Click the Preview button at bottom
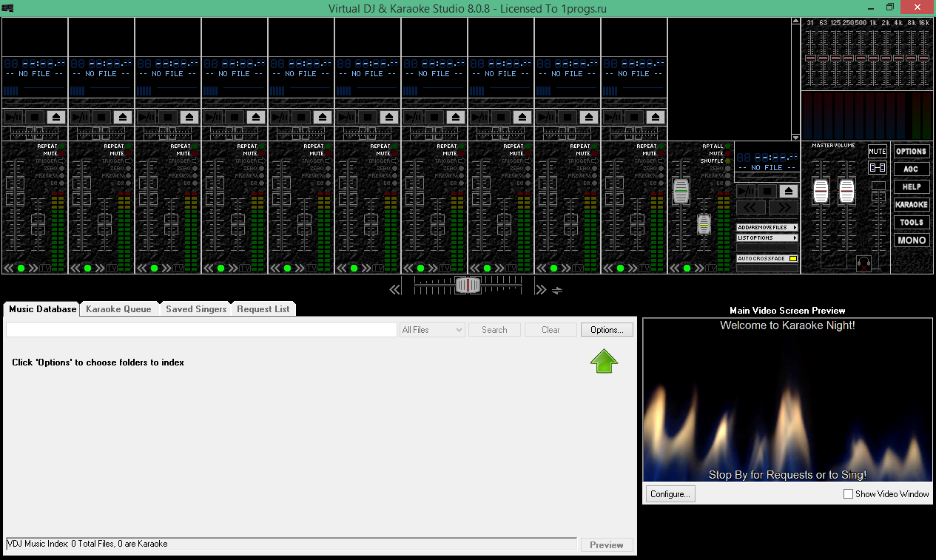 (607, 545)
